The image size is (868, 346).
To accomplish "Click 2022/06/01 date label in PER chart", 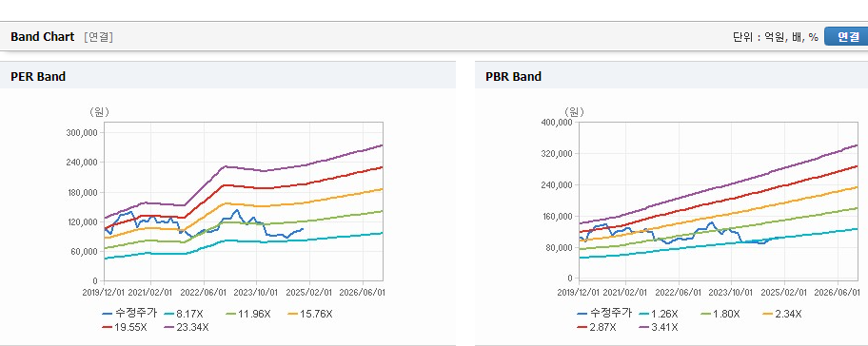I will [204, 292].
